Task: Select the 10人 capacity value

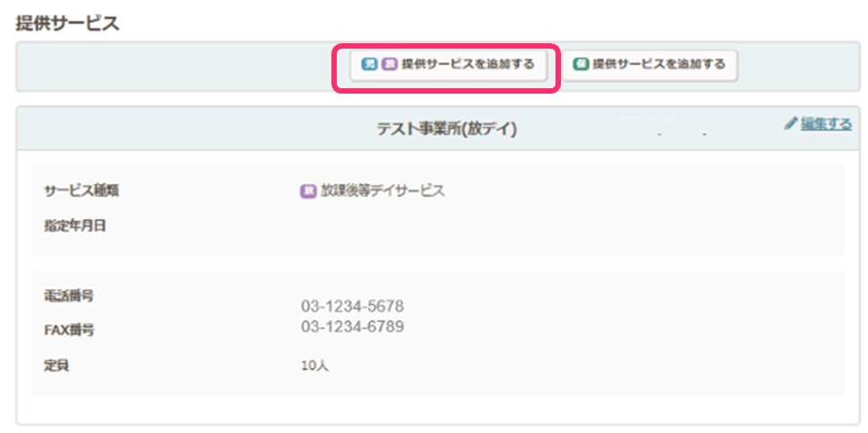Action: tap(315, 366)
